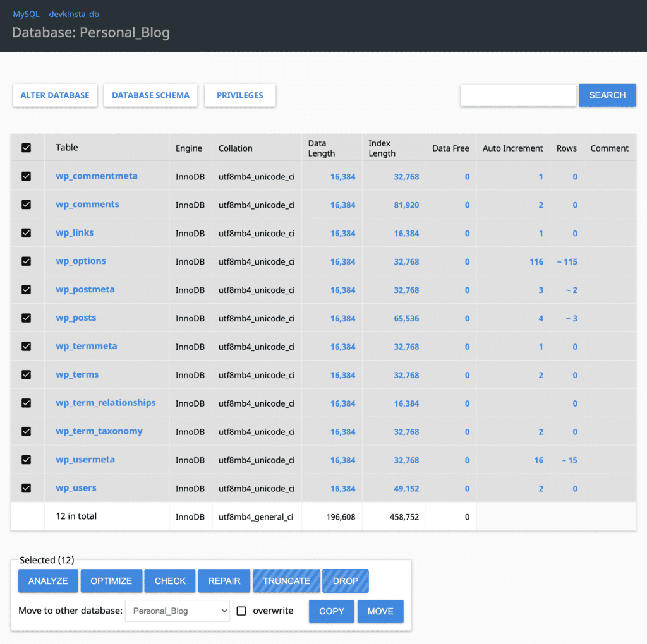Image resolution: width=647 pixels, height=644 pixels.
Task: Run REPAIR on selected tables
Action: pyautogui.click(x=224, y=580)
